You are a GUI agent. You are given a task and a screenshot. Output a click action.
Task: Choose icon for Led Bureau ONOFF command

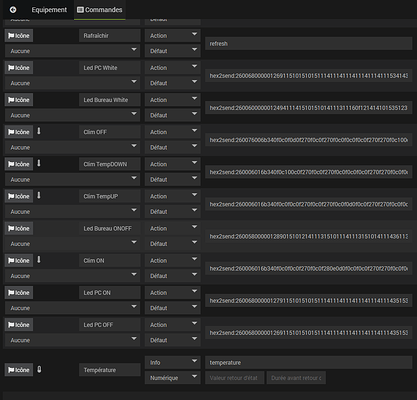click(19, 228)
